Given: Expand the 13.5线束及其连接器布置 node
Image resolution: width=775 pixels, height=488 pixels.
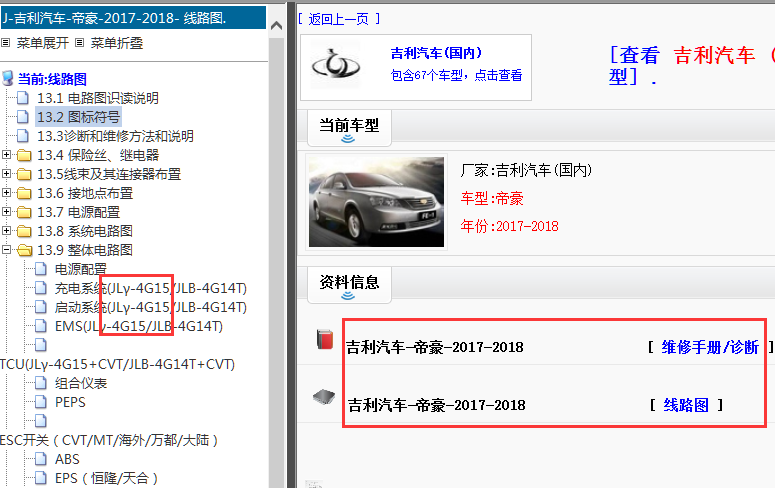Looking at the screenshot, I should pyautogui.click(x=6, y=174).
